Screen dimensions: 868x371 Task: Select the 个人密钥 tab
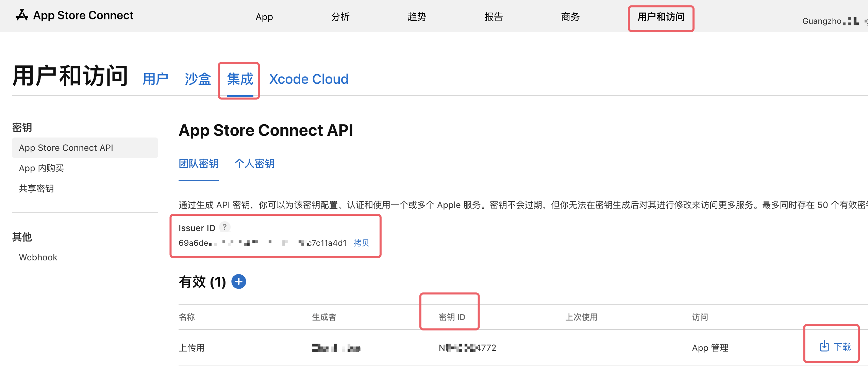tap(254, 164)
